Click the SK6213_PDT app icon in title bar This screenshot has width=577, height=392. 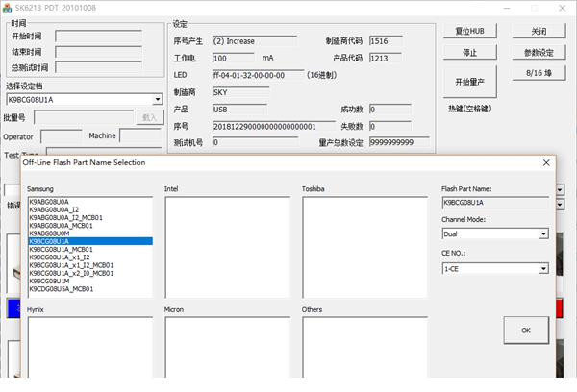pos(7,8)
